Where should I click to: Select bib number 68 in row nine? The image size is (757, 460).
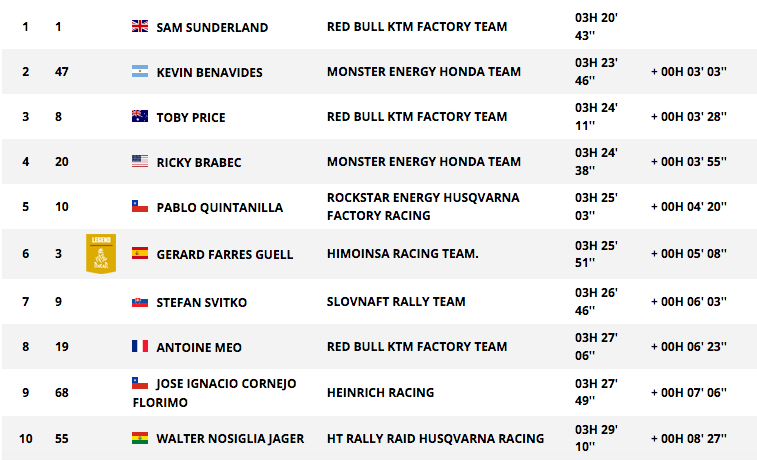coord(62,392)
